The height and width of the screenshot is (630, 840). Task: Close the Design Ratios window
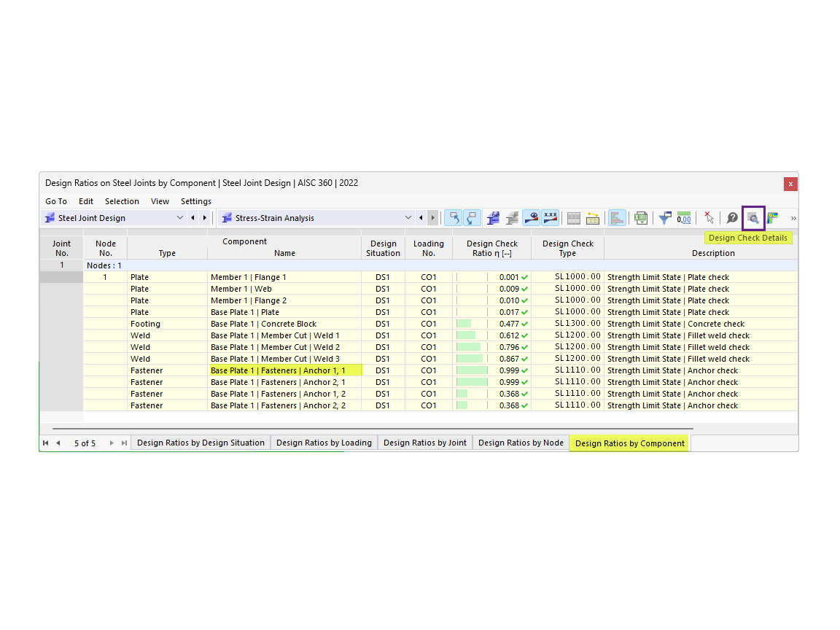(790, 184)
